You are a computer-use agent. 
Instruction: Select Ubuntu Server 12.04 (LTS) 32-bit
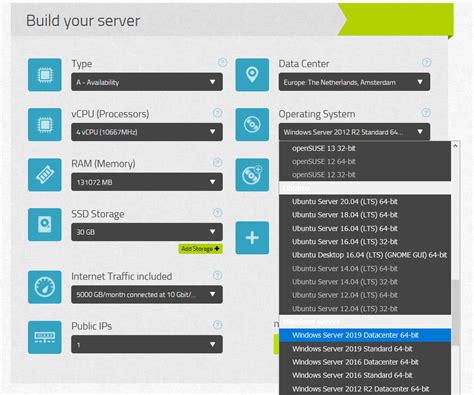click(365, 308)
